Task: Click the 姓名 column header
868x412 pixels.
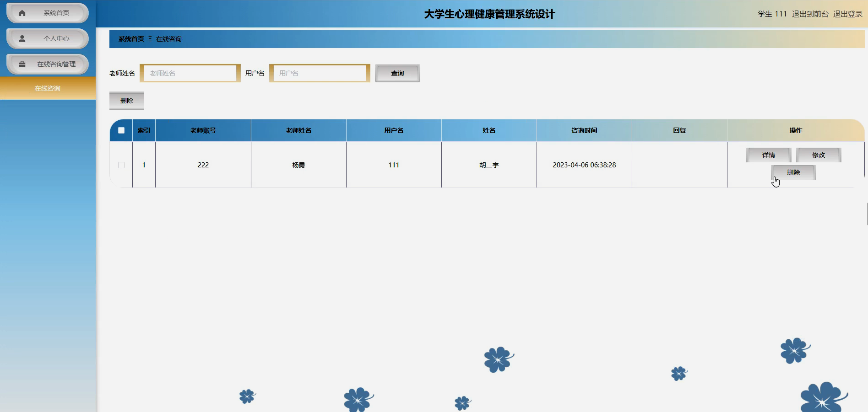Action: 489,130
